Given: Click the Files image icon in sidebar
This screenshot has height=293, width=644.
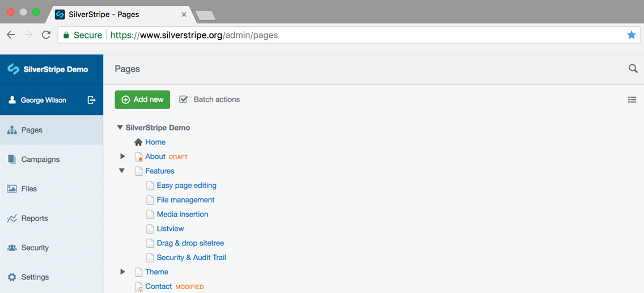Looking at the screenshot, I should click(12, 189).
